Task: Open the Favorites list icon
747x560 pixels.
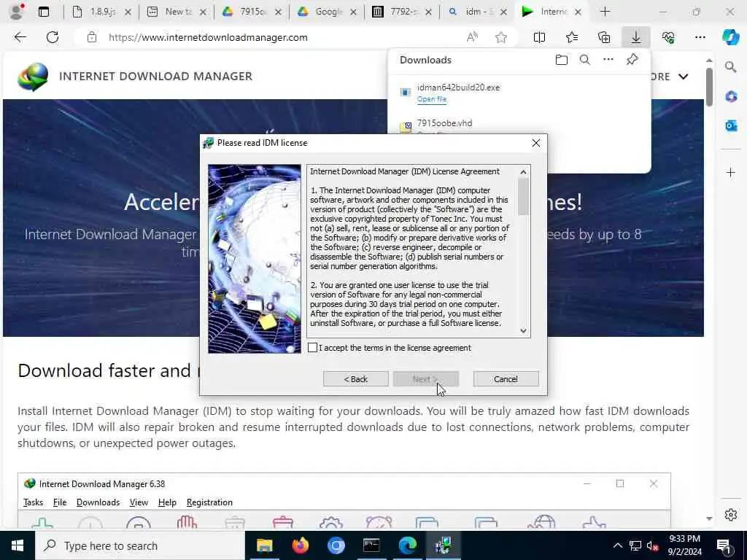Action: (x=572, y=37)
